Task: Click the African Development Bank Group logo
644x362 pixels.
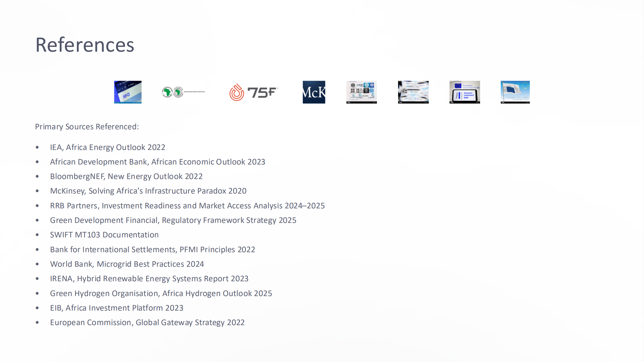Action: pyautogui.click(x=183, y=92)
